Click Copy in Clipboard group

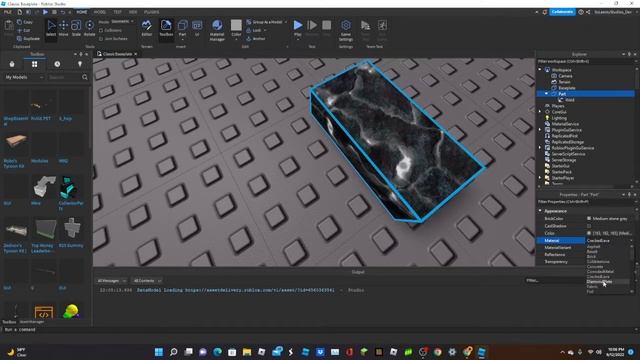25,22
